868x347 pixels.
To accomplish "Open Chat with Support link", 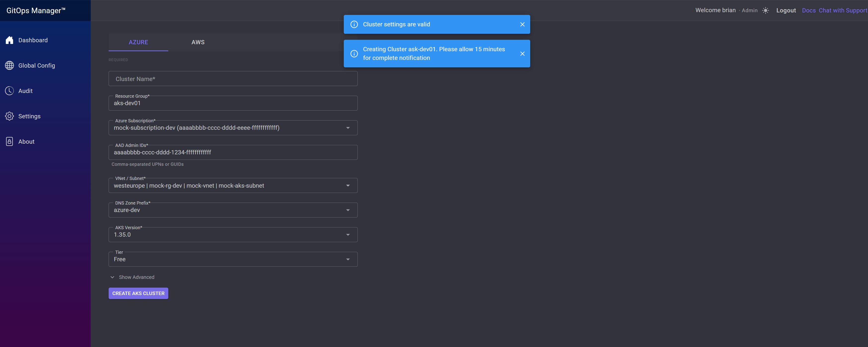I will [843, 10].
